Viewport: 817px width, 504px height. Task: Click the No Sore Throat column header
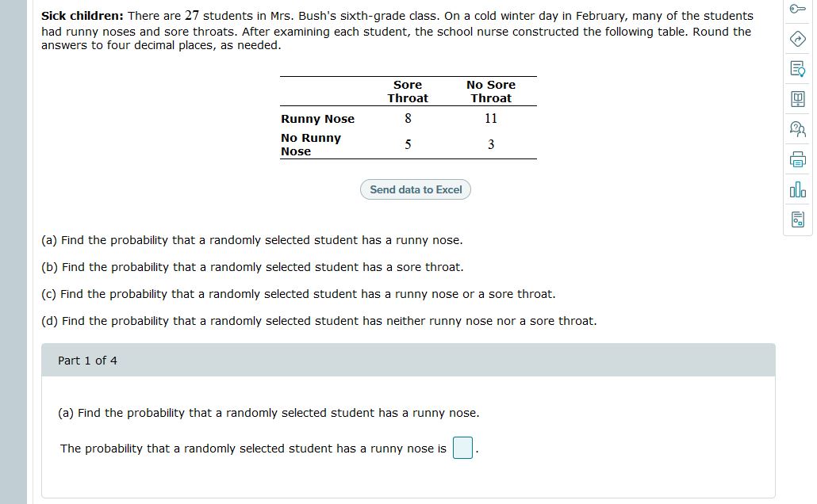point(490,91)
